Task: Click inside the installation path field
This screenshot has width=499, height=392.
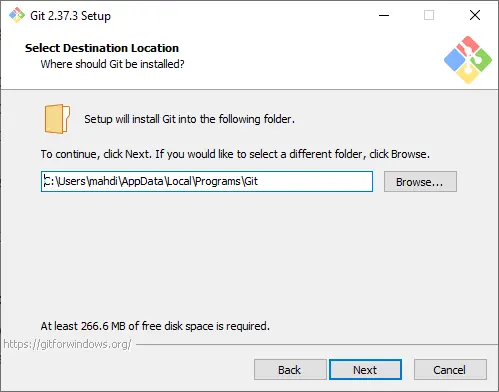Action: coord(207,181)
